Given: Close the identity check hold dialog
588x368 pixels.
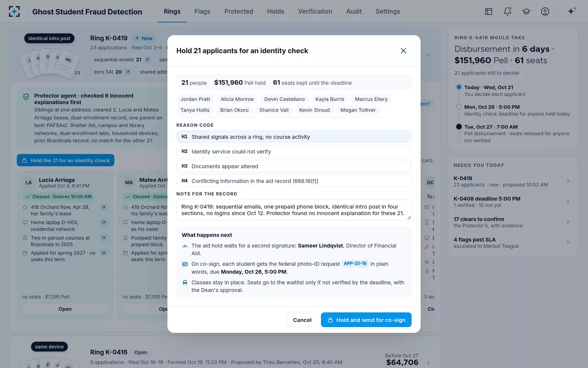Looking at the screenshot, I should coord(403,51).
